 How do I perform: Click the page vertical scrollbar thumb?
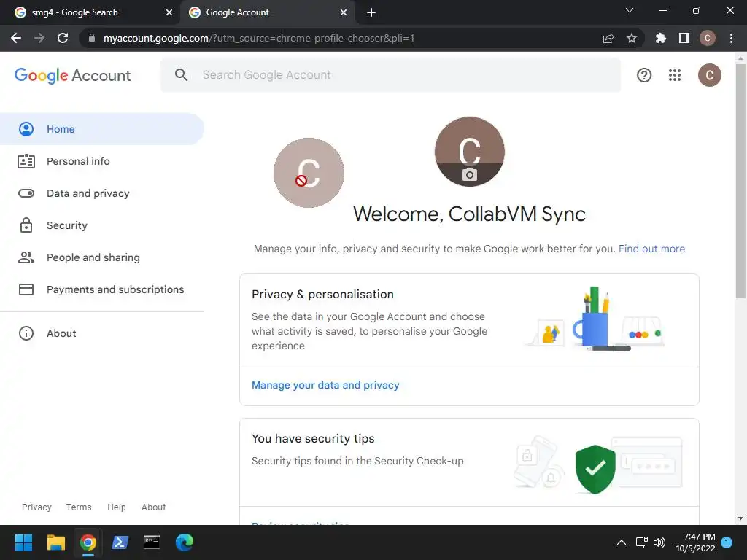pos(740,181)
